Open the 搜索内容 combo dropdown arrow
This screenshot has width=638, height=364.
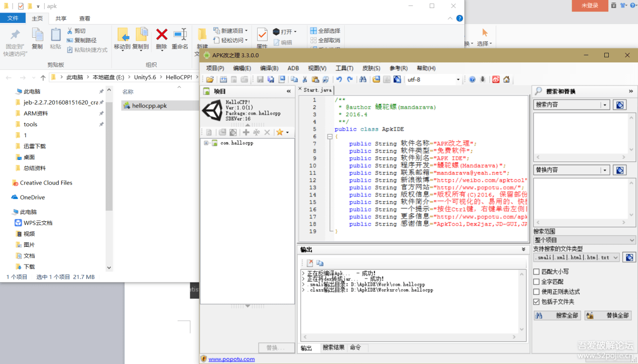(605, 105)
